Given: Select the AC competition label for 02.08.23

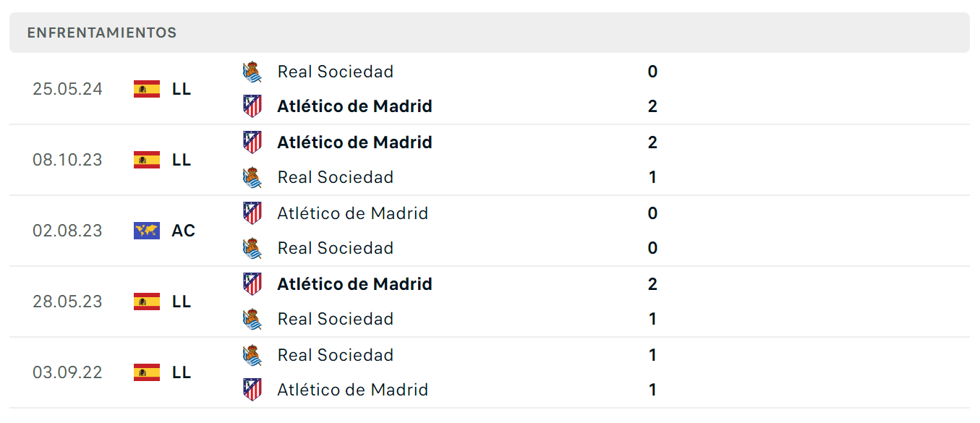Looking at the screenshot, I should point(184,231).
